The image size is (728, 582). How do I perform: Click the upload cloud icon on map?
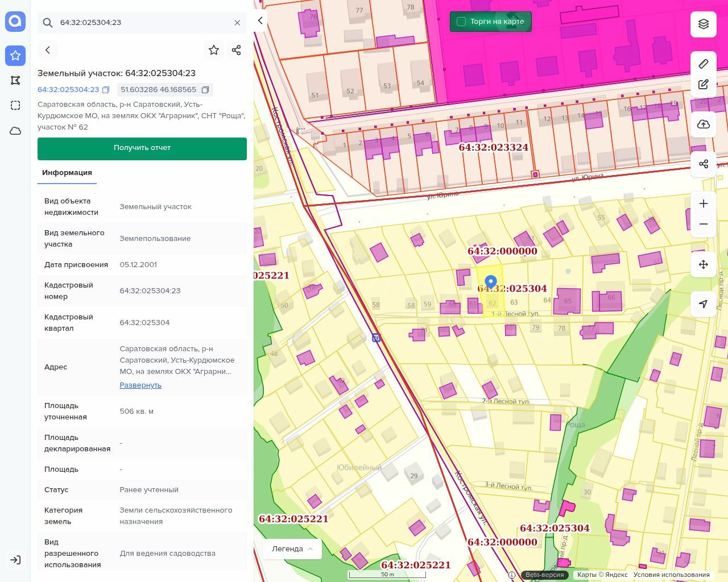coord(704,124)
